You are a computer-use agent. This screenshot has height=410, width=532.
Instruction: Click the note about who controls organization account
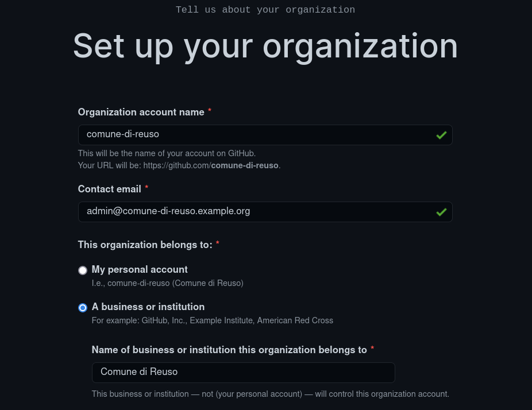tap(270, 394)
